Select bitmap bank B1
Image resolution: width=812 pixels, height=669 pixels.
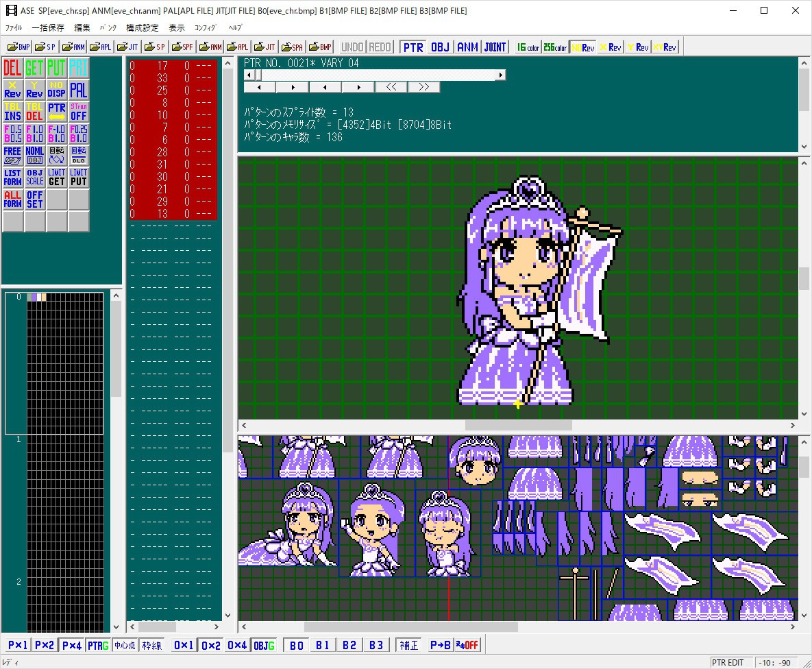[x=322, y=645]
